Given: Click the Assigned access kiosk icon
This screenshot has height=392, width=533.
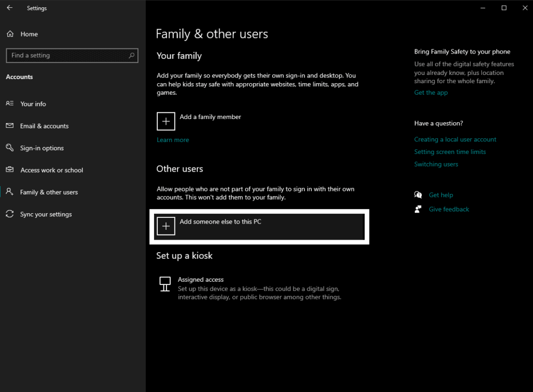Looking at the screenshot, I should point(165,284).
